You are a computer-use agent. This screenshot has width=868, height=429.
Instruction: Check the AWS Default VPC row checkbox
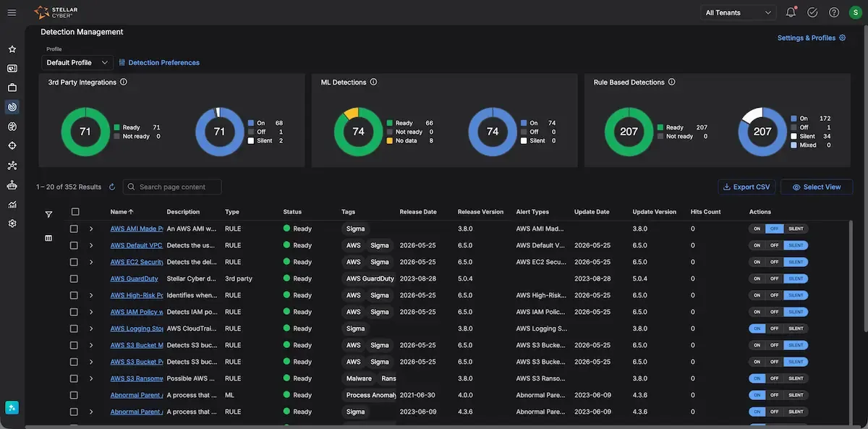[74, 245]
